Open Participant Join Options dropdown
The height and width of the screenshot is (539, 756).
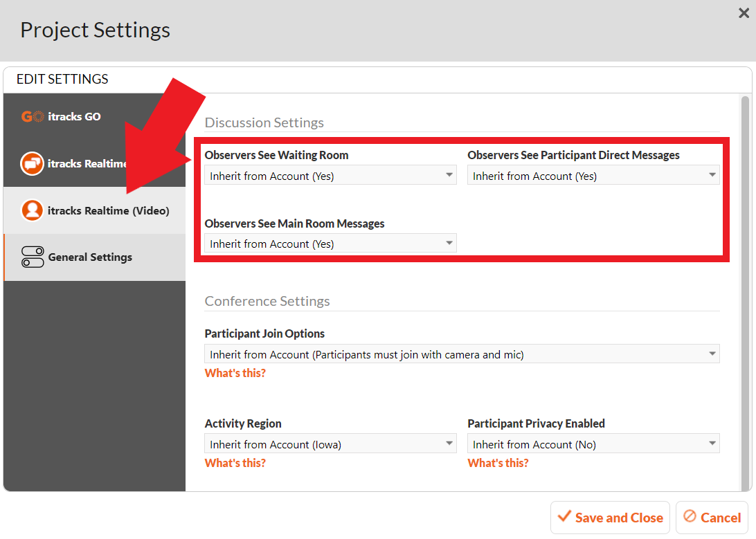pyautogui.click(x=462, y=354)
